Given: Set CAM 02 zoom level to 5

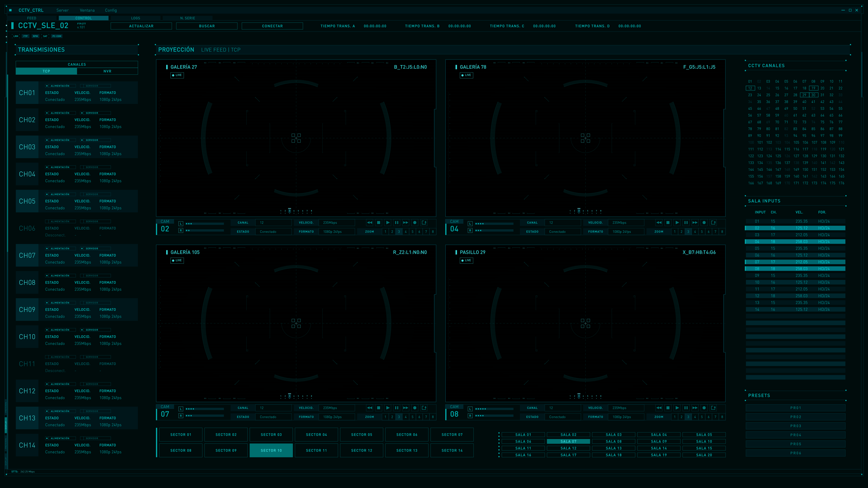Looking at the screenshot, I should (x=413, y=232).
